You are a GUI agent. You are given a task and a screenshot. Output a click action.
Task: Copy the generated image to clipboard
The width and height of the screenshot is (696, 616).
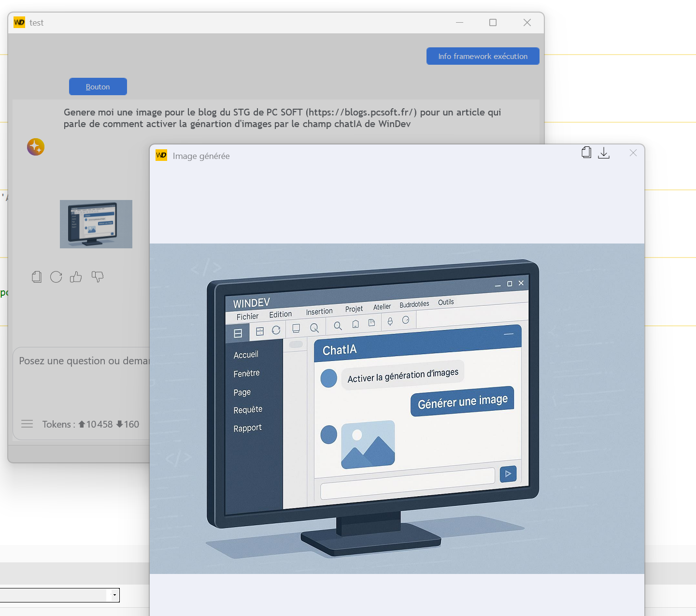(x=586, y=153)
